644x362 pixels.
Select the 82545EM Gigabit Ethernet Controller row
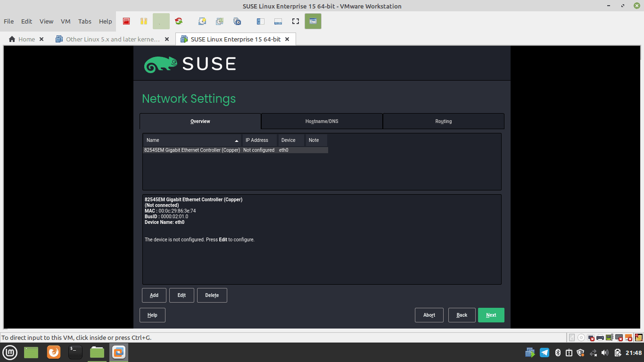click(x=236, y=150)
